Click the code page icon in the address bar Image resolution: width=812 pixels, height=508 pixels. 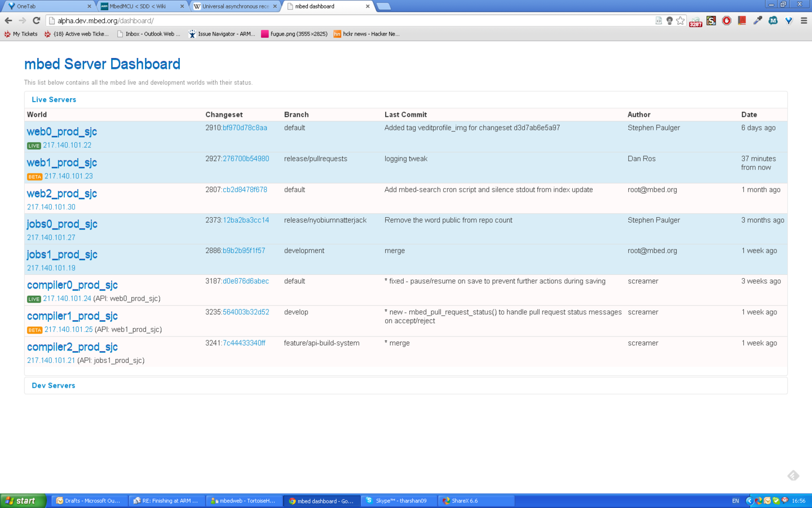coord(659,20)
